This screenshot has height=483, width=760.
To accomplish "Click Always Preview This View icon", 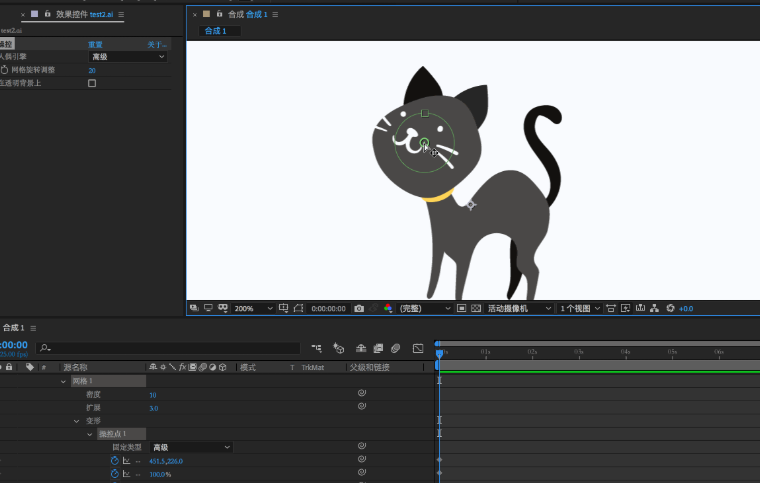I will click(x=194, y=308).
